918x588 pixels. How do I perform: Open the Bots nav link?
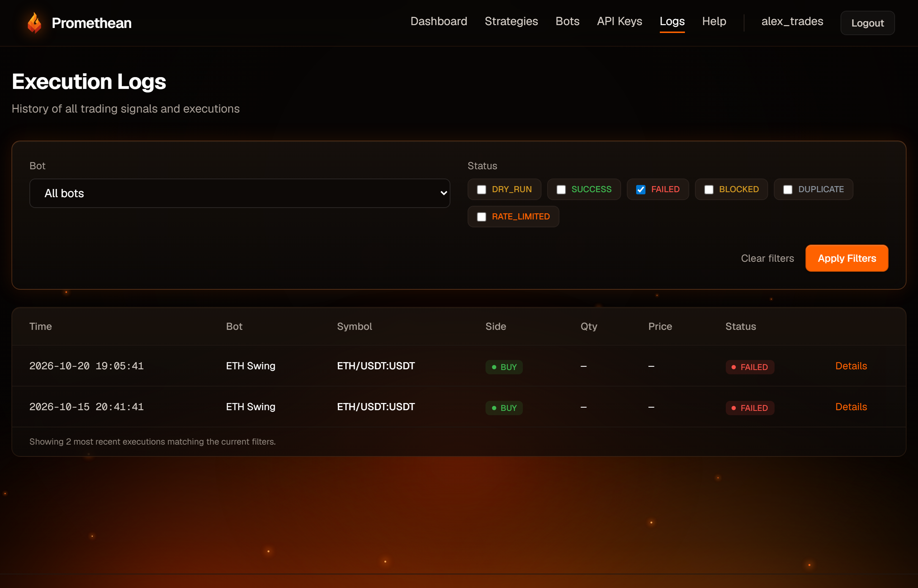pos(567,22)
